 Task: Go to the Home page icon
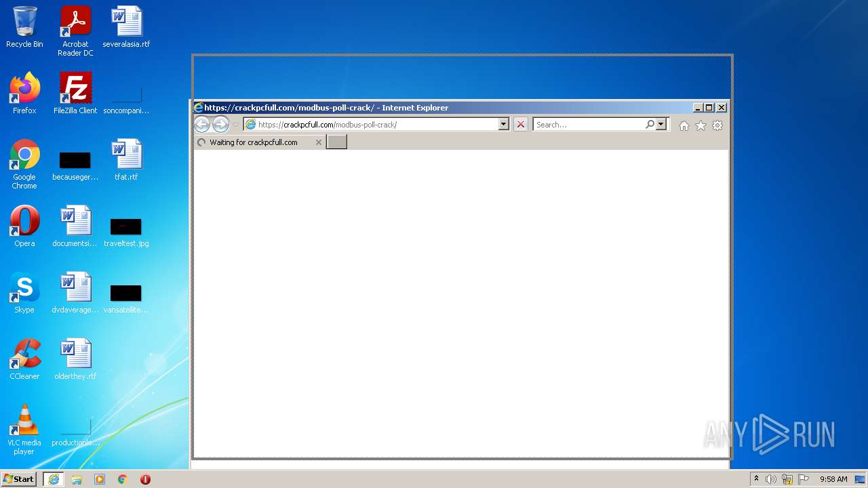(x=684, y=125)
